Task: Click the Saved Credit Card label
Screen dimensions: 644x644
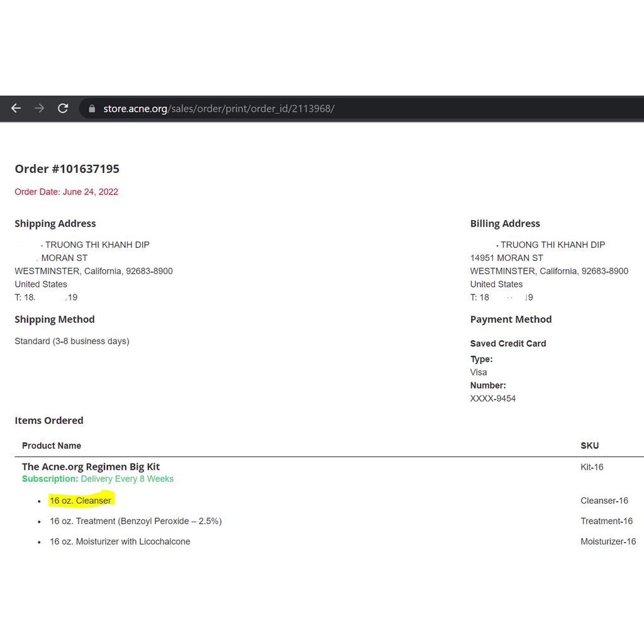Action: [x=508, y=343]
